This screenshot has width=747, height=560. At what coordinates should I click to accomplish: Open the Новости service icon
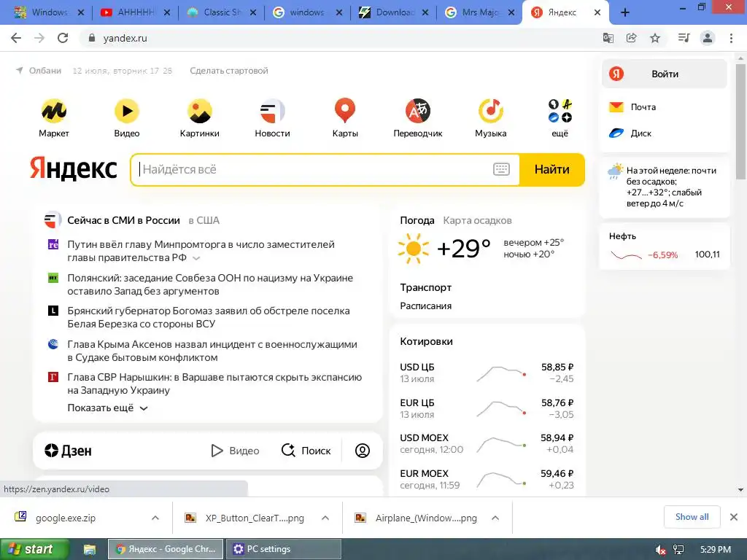[272, 111]
